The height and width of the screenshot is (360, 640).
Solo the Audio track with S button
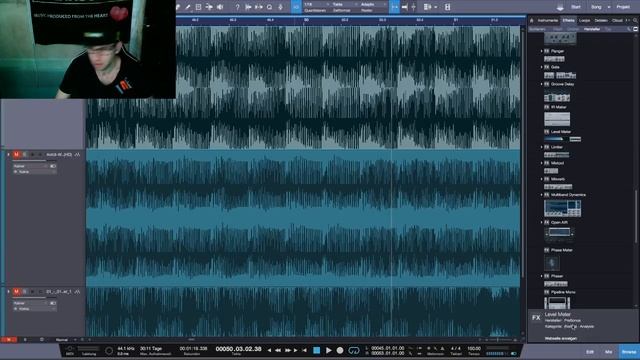(24, 155)
